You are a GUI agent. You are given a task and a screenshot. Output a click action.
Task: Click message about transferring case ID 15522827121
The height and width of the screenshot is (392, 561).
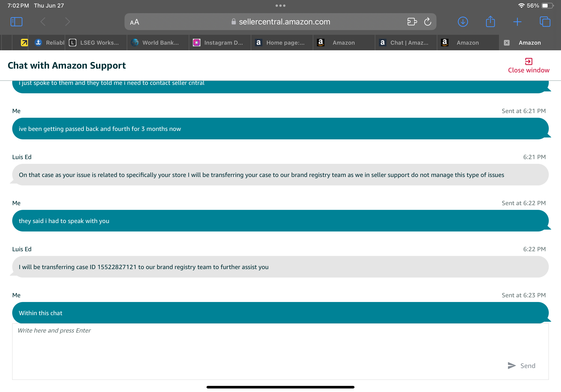tap(280, 267)
